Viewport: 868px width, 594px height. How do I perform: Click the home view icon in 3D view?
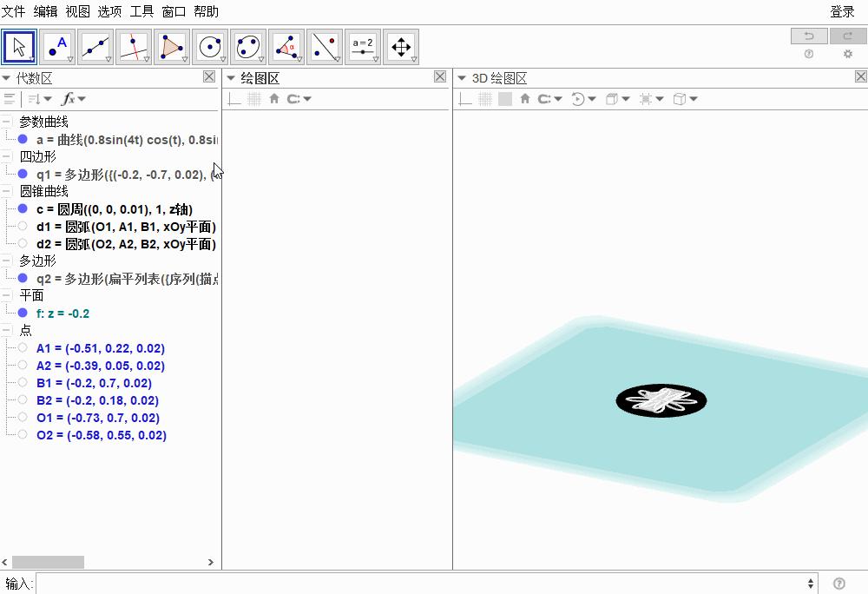coord(524,99)
